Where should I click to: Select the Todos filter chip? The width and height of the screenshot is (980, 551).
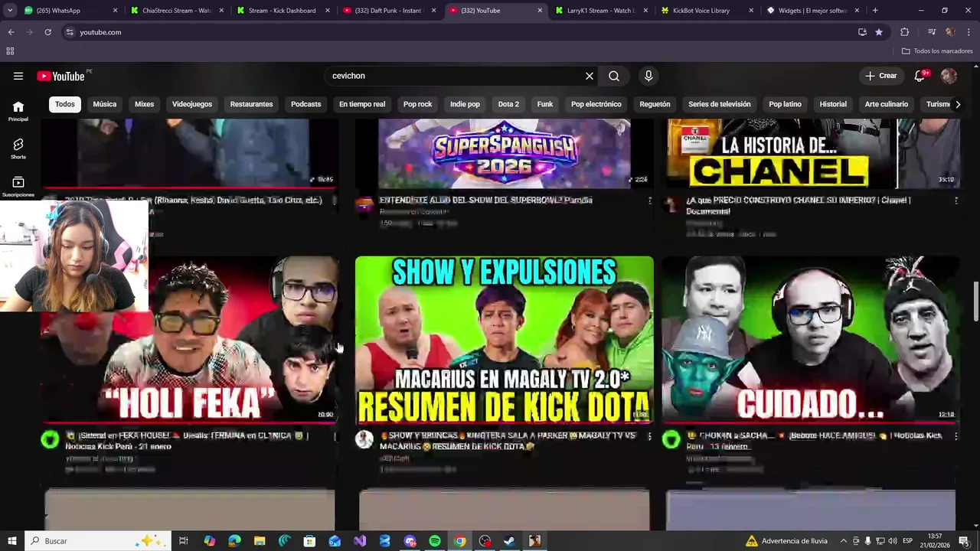point(65,104)
